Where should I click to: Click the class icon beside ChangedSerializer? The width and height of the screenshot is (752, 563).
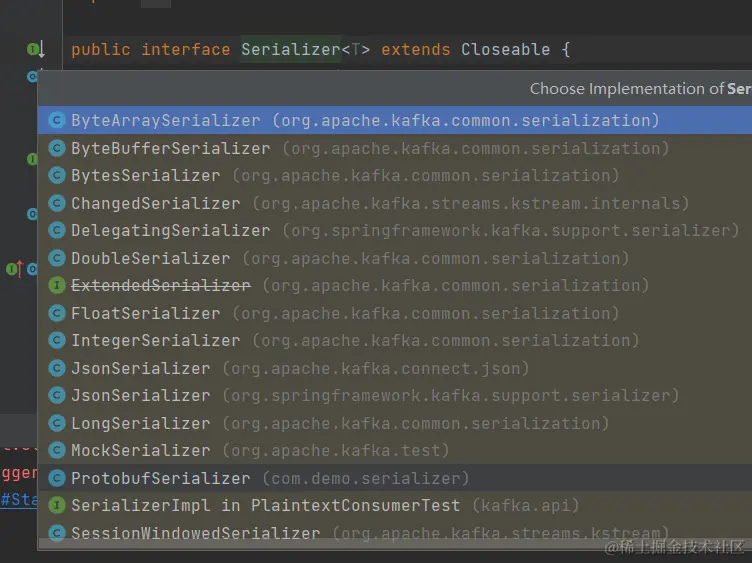coord(57,203)
